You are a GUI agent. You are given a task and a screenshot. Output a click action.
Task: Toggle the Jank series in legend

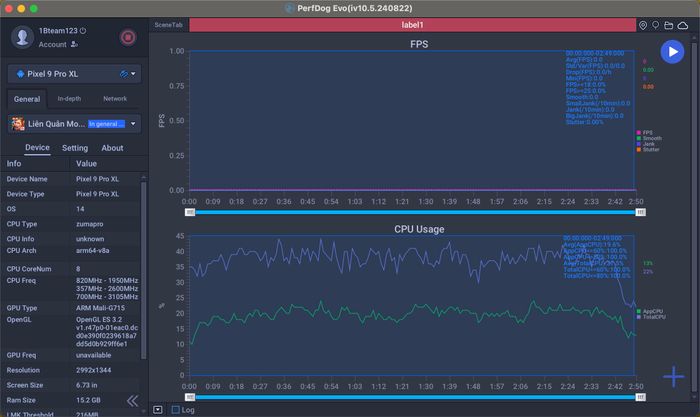pyautogui.click(x=646, y=144)
